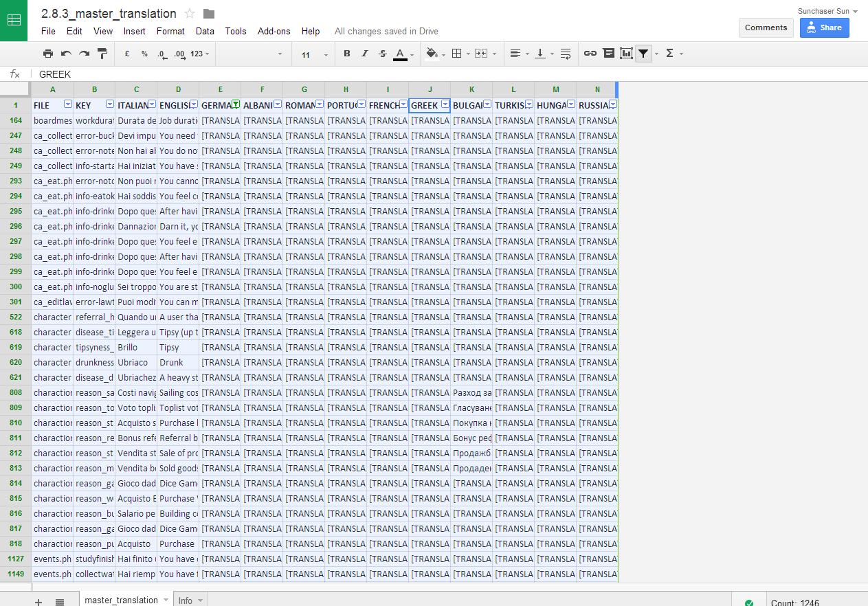Screen dimensions: 868x606
Task: Click the Share button
Action: pos(824,27)
